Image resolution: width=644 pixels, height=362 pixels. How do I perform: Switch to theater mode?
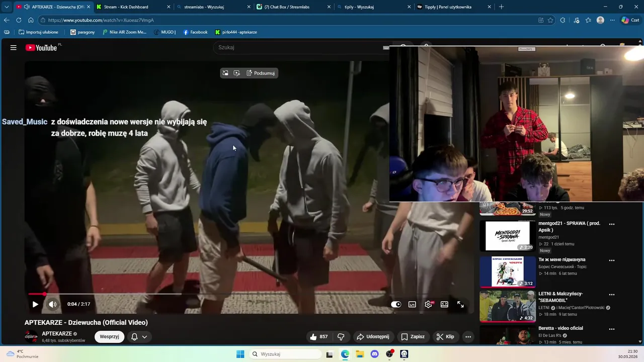pos(444,304)
